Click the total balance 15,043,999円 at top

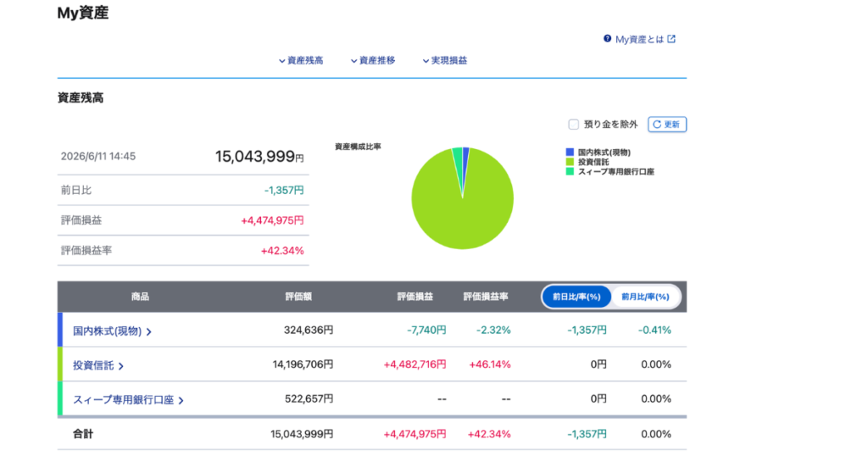259,157
